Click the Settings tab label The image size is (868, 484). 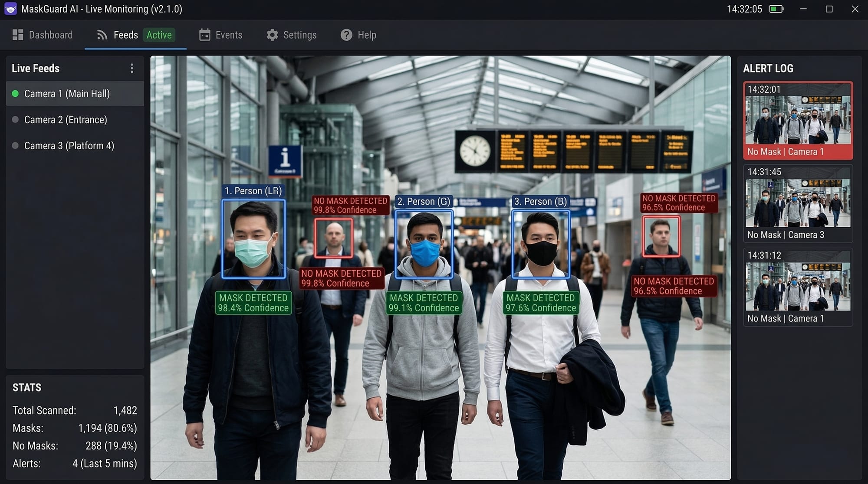299,35
